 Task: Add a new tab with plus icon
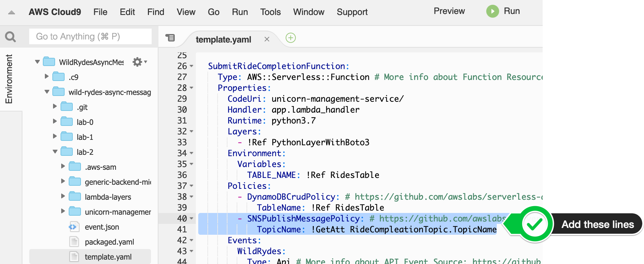(291, 38)
